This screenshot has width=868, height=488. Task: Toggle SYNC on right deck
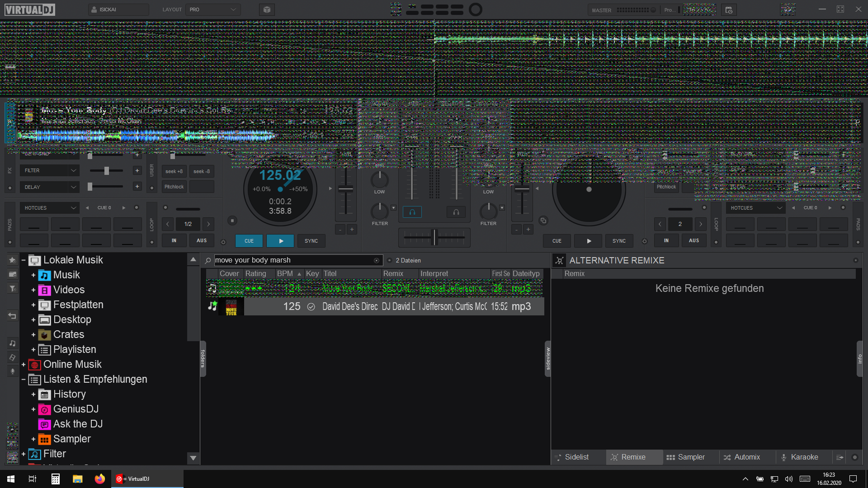pyautogui.click(x=619, y=241)
